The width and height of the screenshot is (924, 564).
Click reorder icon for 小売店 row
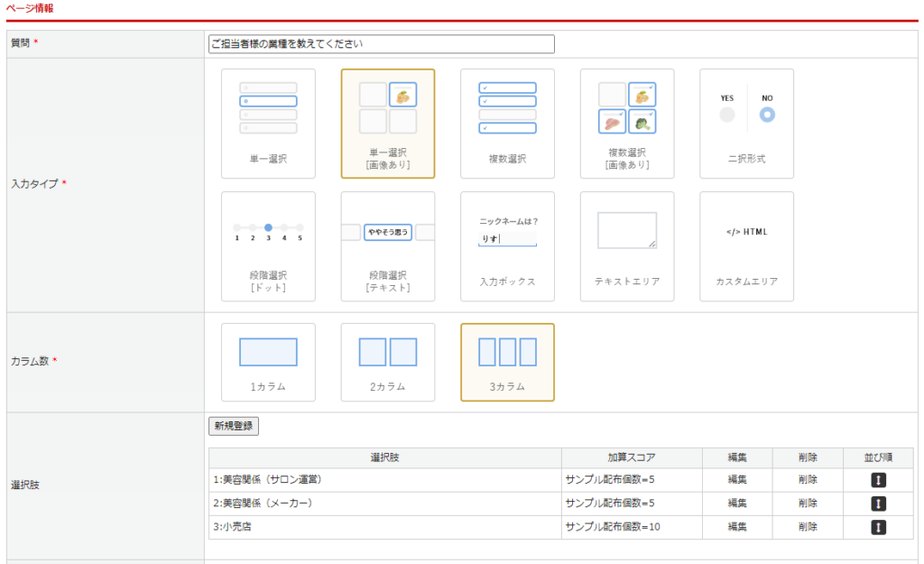[x=879, y=527]
